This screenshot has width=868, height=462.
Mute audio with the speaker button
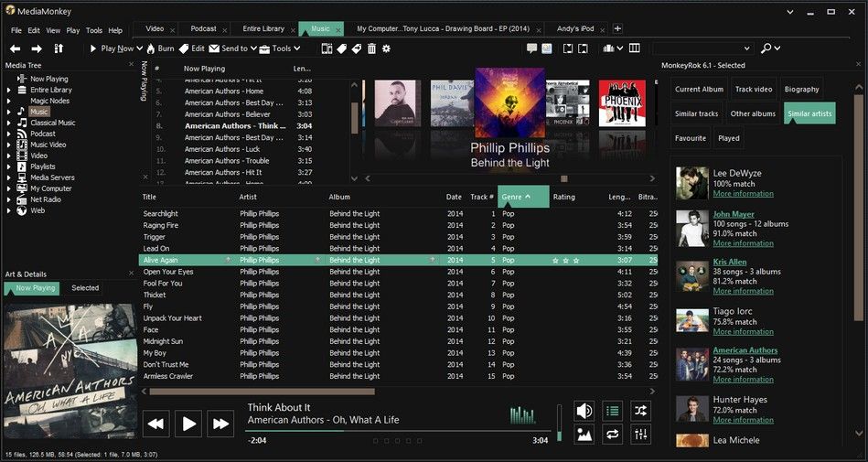(584, 411)
